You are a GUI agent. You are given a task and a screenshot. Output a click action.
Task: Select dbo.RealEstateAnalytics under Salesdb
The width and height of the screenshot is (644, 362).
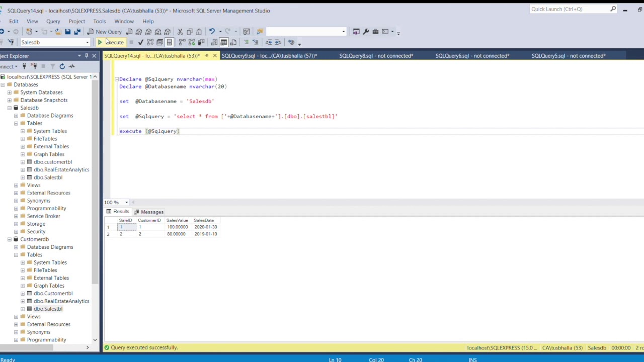61,169
